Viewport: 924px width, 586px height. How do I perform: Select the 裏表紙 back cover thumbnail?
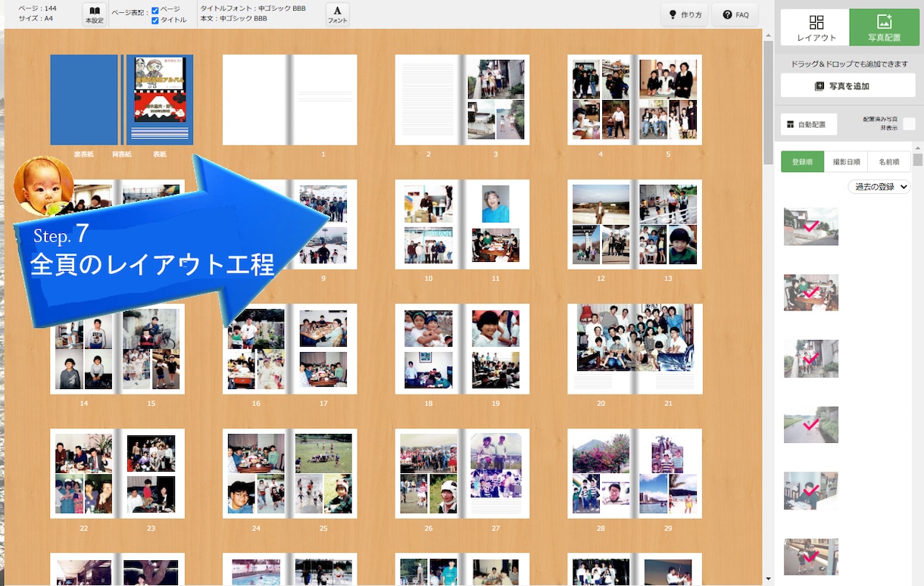point(83,99)
